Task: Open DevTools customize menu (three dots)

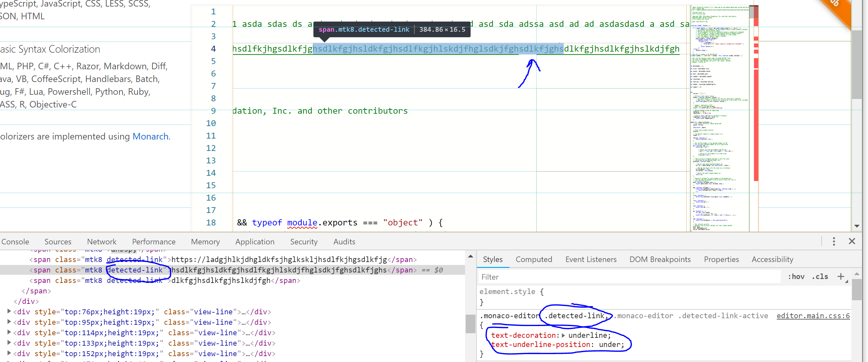Action: tap(834, 241)
